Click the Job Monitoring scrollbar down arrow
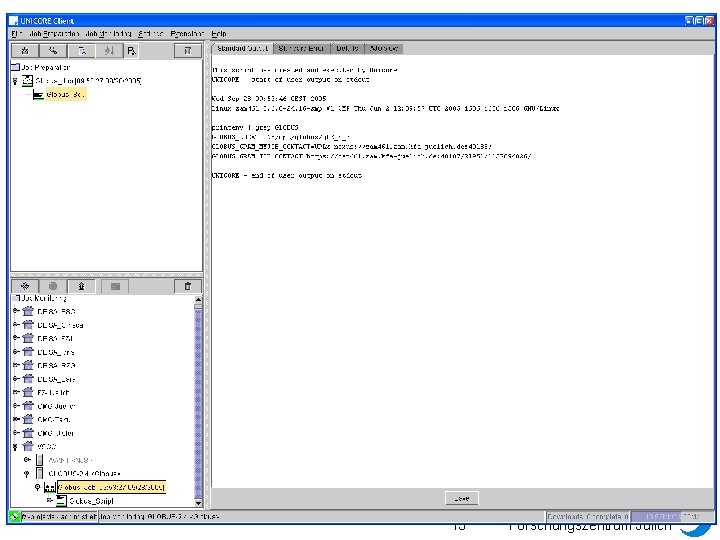The width and height of the screenshot is (720, 540). 198,503
